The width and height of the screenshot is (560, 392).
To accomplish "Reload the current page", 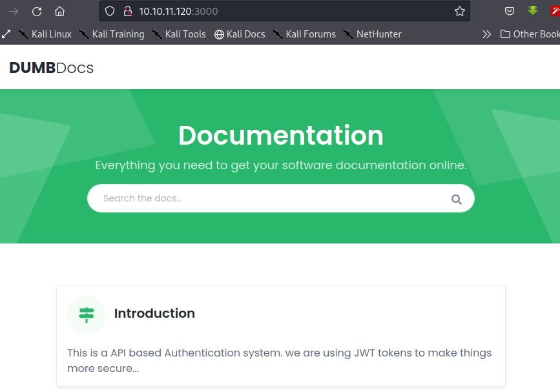I will (x=37, y=11).
